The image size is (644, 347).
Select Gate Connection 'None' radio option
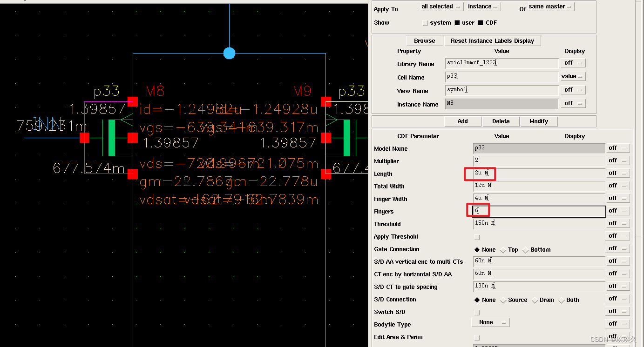click(477, 250)
